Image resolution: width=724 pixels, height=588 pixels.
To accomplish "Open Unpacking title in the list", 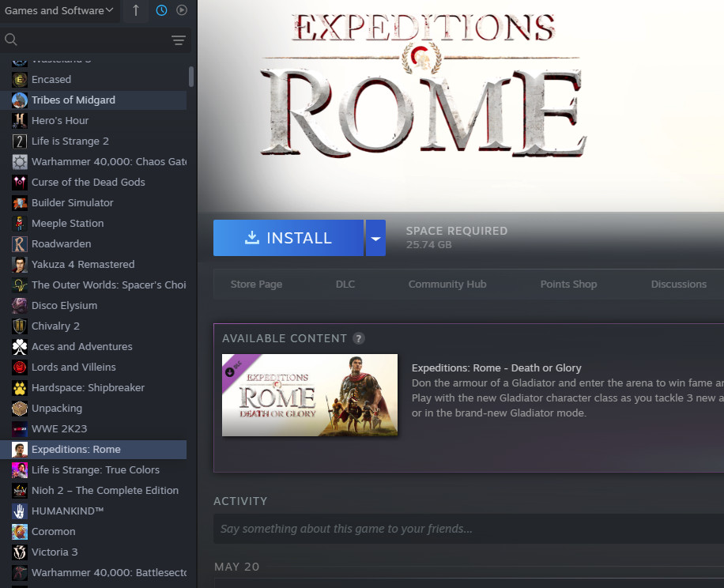I will (x=57, y=408).
